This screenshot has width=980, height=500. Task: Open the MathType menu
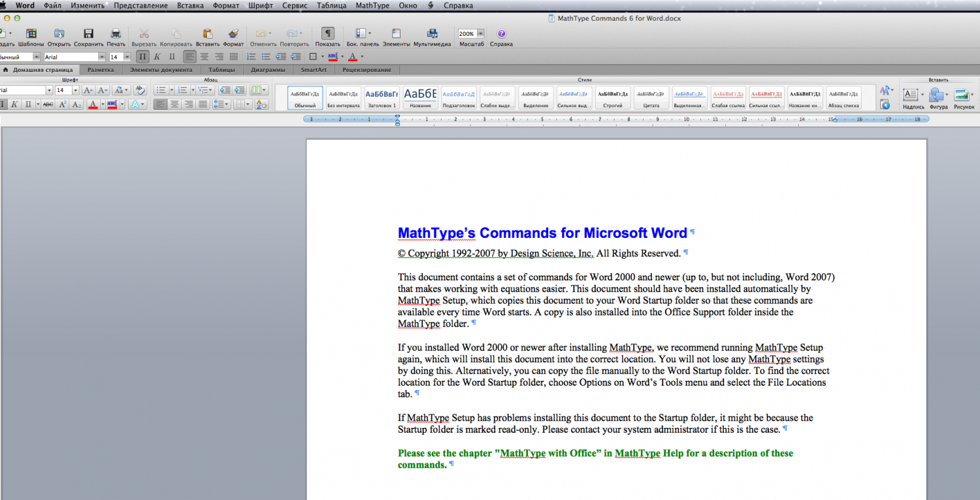tap(372, 5)
